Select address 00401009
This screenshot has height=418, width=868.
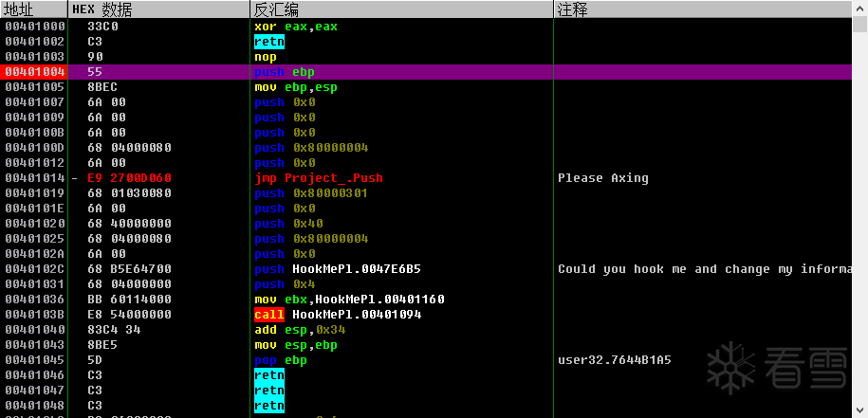[x=35, y=118]
